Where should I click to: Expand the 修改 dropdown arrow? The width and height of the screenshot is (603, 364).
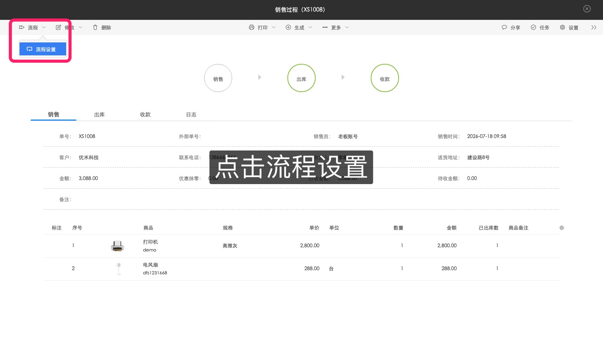pyautogui.click(x=80, y=28)
